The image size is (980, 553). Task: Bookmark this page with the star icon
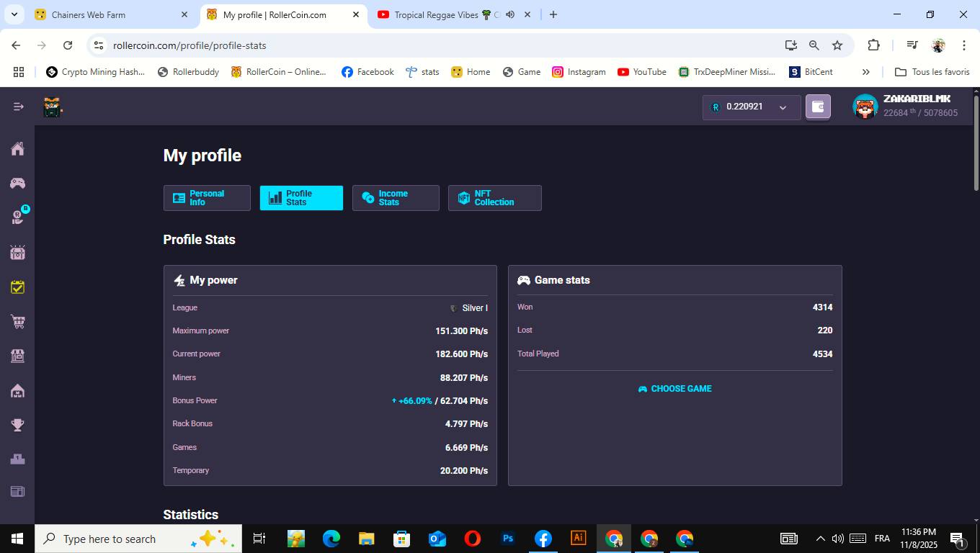pos(837,45)
